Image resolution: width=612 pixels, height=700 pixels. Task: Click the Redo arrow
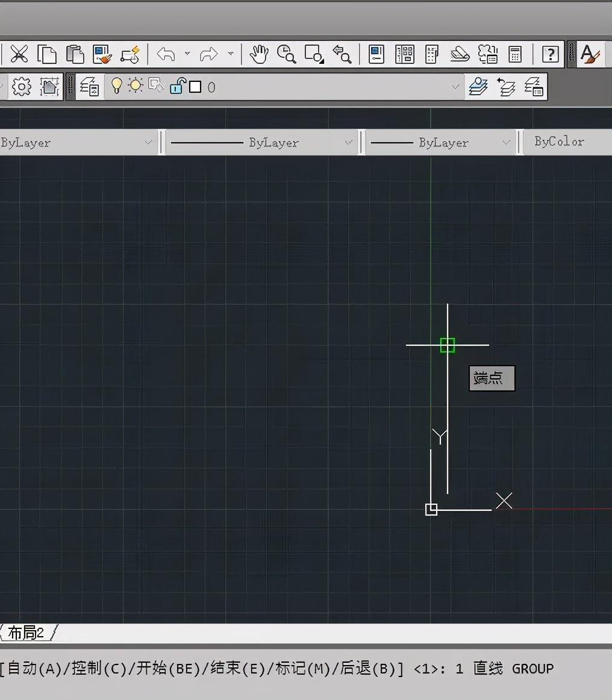click(x=208, y=54)
